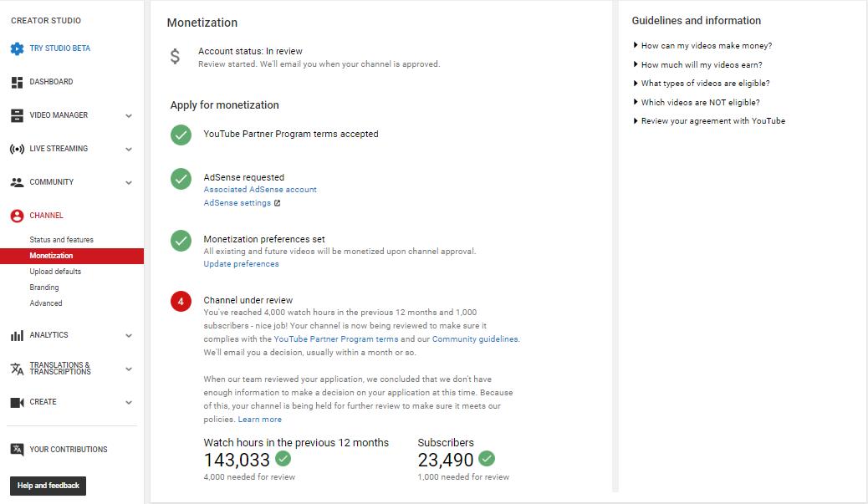Click the Channel person icon
This screenshot has height=504, width=868.
(x=18, y=216)
